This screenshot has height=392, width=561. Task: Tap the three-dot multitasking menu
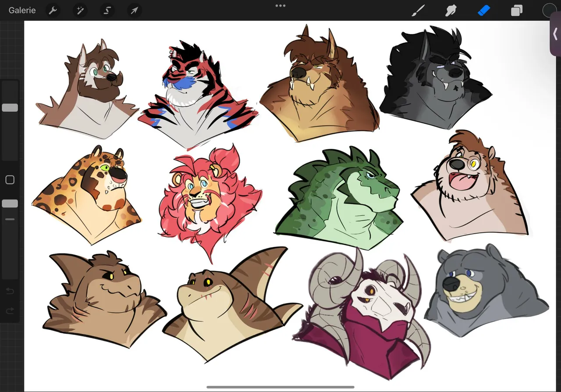[x=280, y=6]
